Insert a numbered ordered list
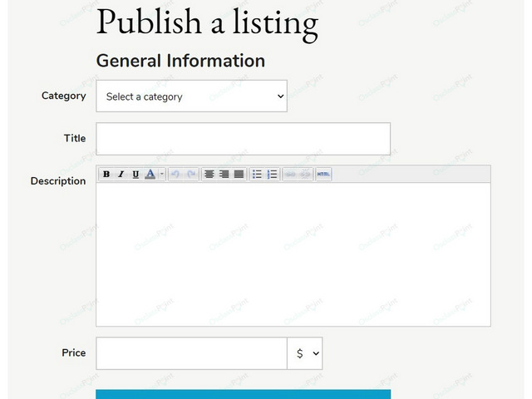Image resolution: width=532 pixels, height=399 pixels. click(272, 175)
